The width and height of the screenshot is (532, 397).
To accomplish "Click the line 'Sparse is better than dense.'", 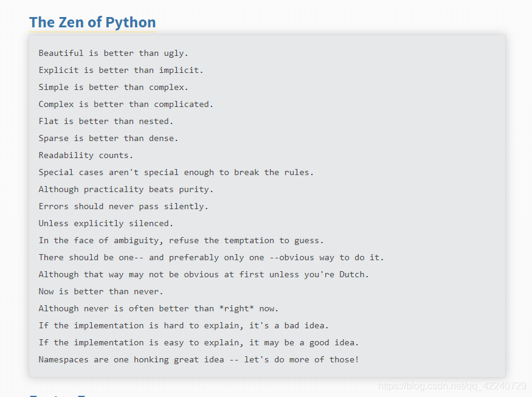I will [108, 138].
